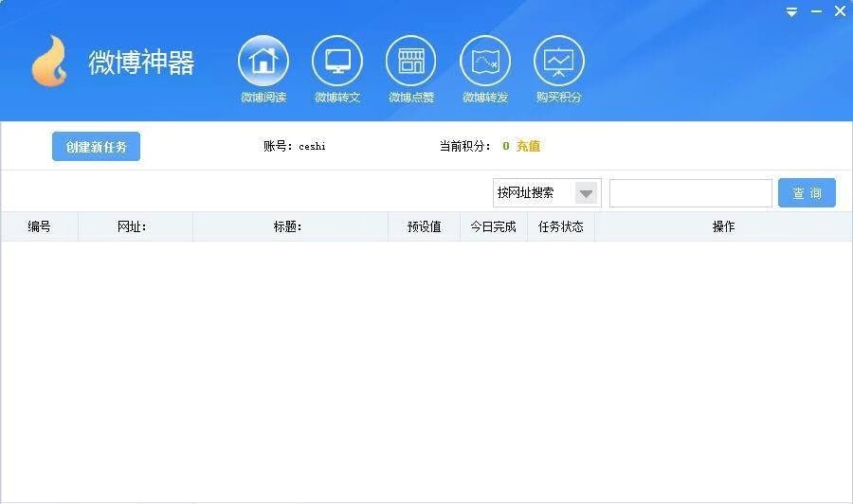Click the account name ceshi
Image resolution: width=853 pixels, height=504 pixels.
click(312, 146)
